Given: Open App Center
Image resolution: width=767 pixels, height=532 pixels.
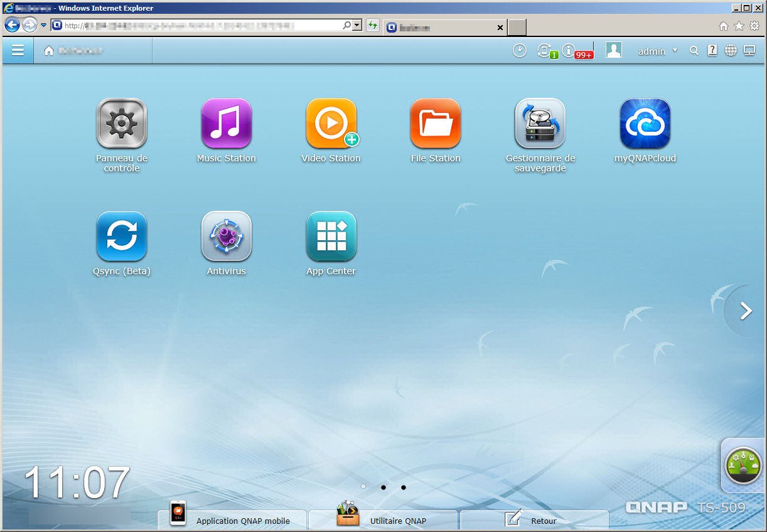Looking at the screenshot, I should (x=331, y=236).
